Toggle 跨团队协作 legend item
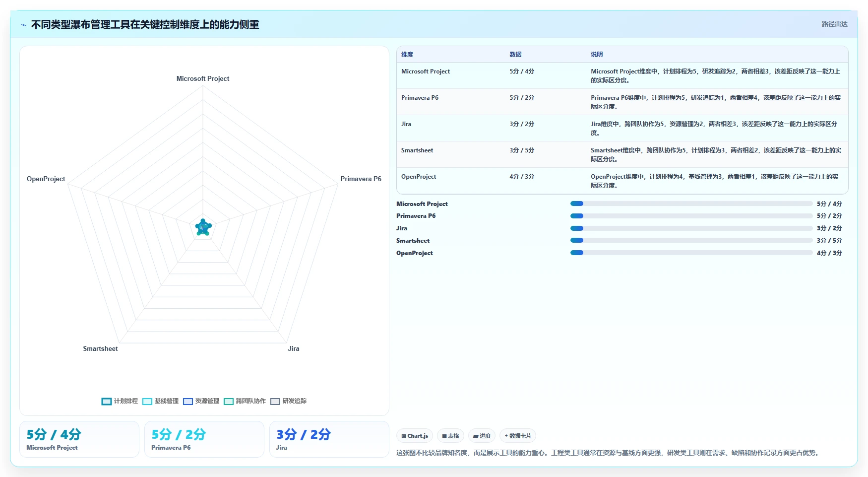This screenshot has width=868, height=477. (245, 401)
